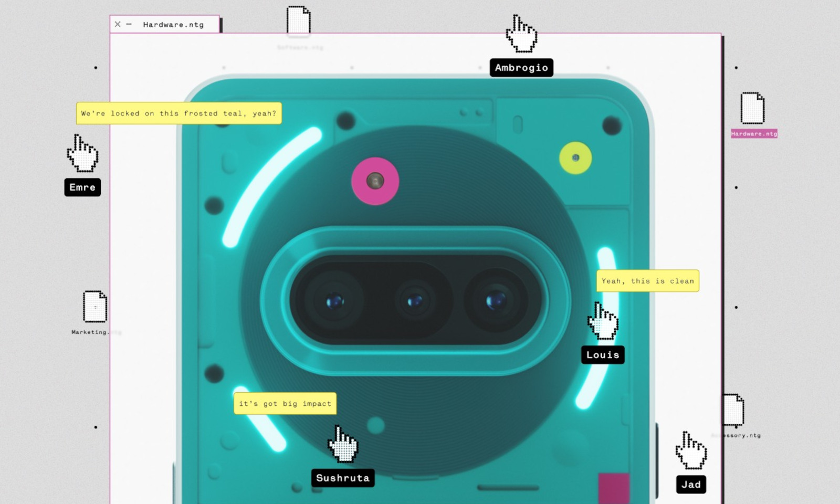The height and width of the screenshot is (504, 840).
Task: Minimize the Hardware.ntg window
Action: point(129,24)
